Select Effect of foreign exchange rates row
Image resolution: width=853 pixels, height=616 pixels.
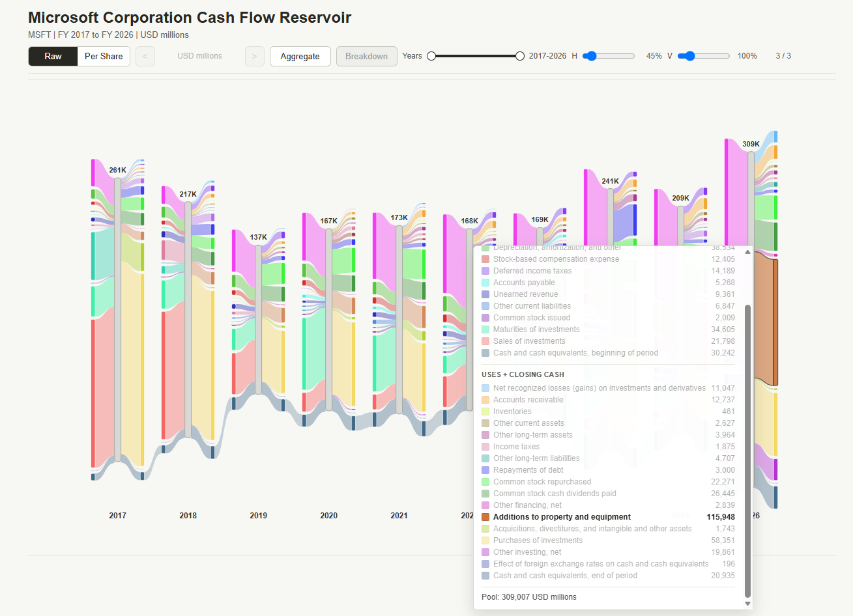click(x=608, y=564)
